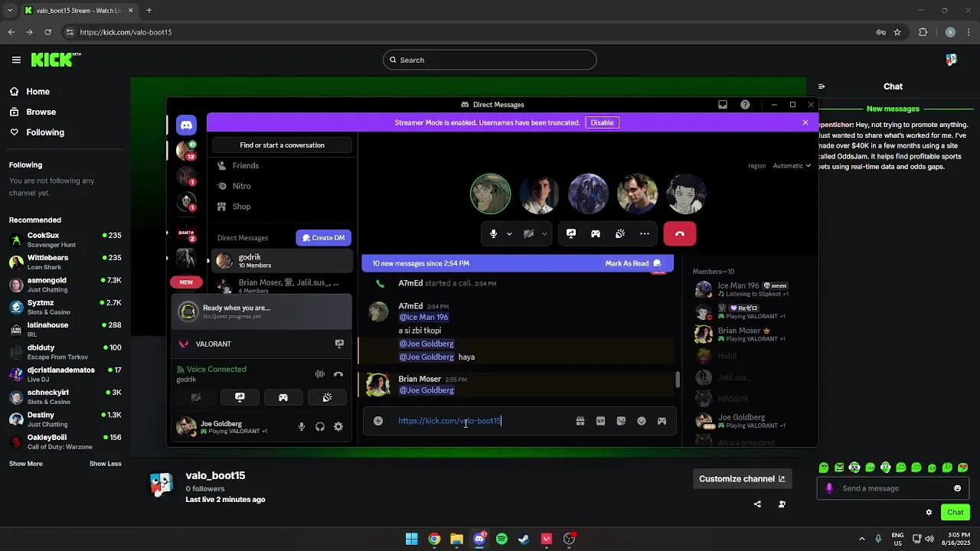980x551 pixels.
Task: Click Kick search box
Action: (490, 60)
